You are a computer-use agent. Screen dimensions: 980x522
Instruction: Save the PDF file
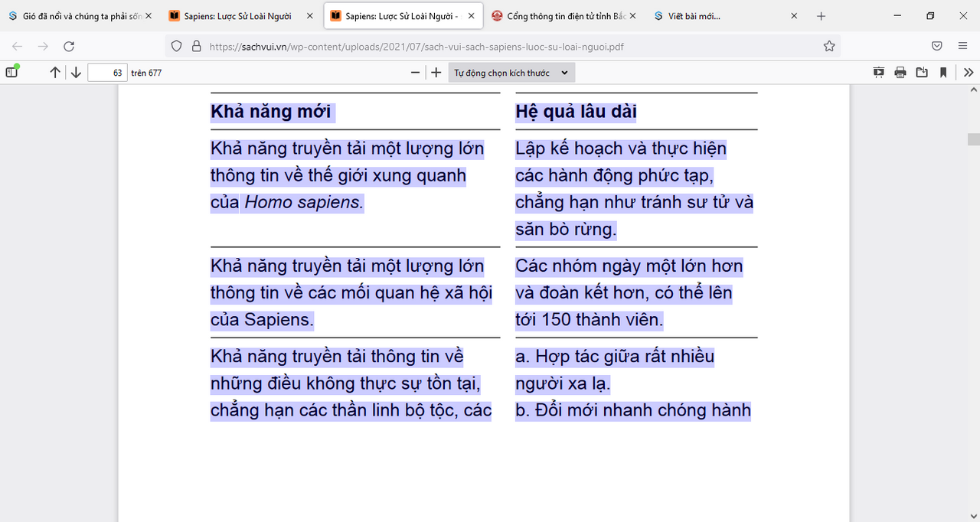pyautogui.click(x=922, y=73)
